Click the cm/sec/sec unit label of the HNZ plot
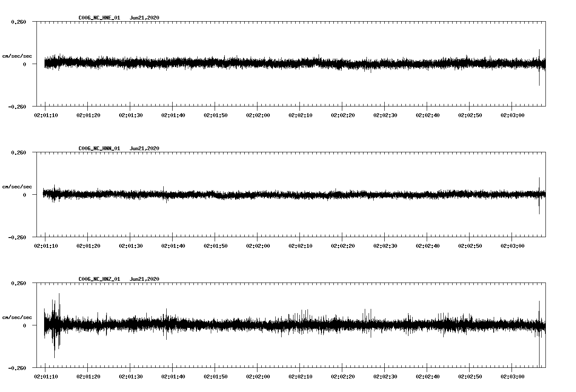Screen dimensions: 576x392 click(17, 317)
